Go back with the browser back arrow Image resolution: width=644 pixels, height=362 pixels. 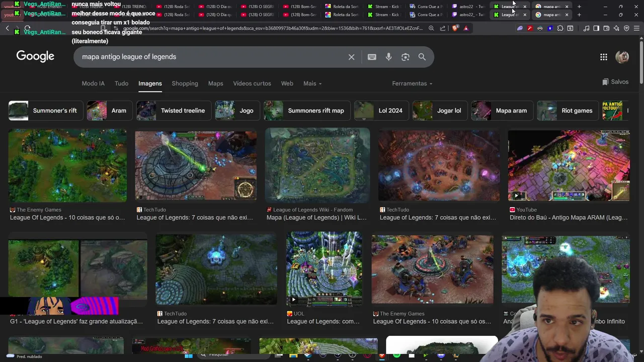(7, 28)
